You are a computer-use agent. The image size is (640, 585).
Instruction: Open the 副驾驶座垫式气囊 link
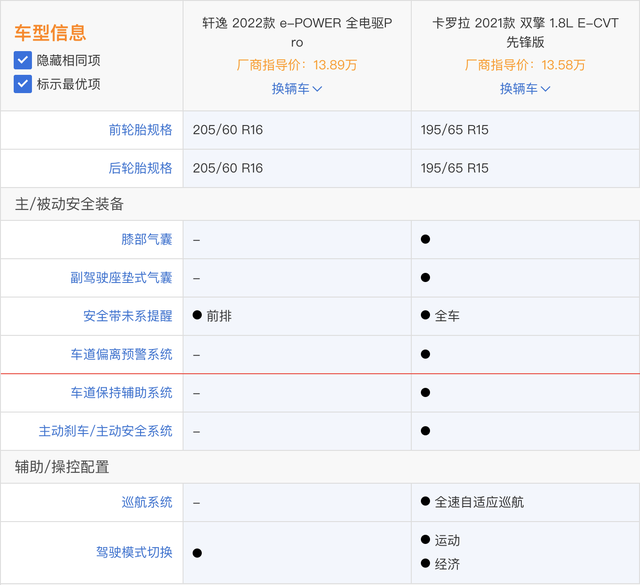click(121, 278)
